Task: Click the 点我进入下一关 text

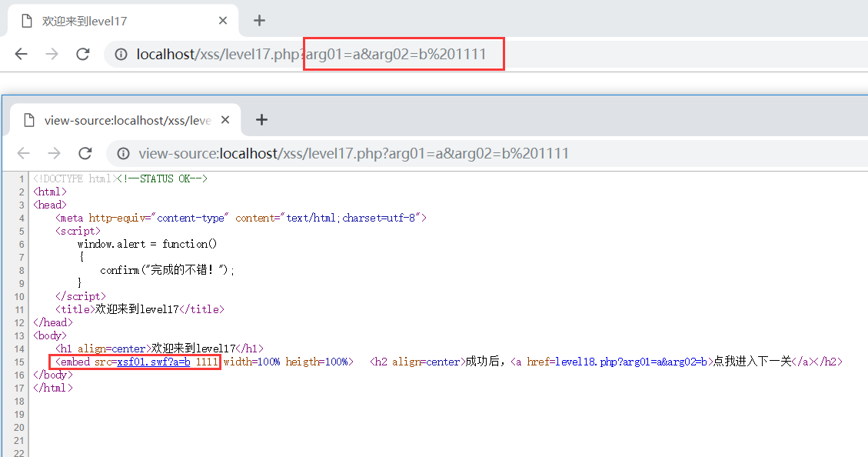Action: [x=753, y=362]
